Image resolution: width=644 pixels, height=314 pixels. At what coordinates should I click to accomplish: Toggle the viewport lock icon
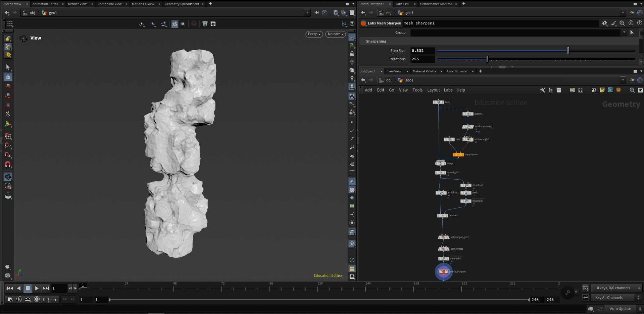(352, 54)
